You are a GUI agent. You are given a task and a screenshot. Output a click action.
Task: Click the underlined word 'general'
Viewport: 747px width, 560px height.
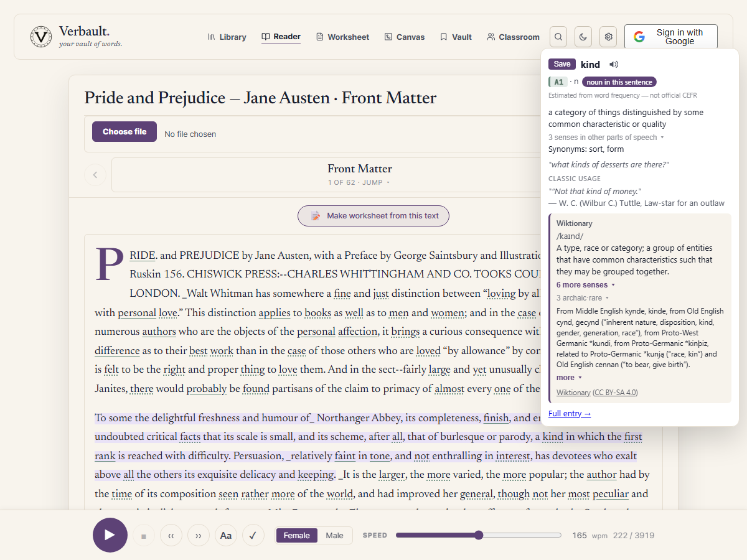coord(477,494)
